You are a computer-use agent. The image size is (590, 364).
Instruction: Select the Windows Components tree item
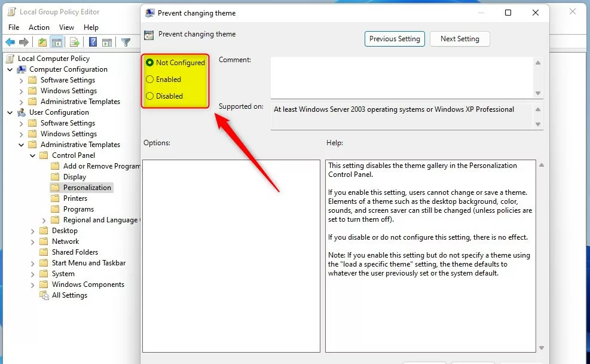tap(88, 285)
